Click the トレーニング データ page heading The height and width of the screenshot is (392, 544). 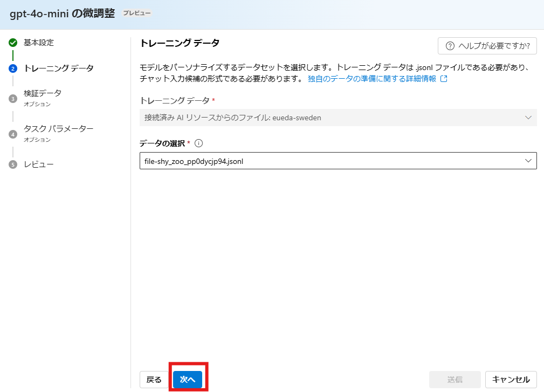pos(180,43)
